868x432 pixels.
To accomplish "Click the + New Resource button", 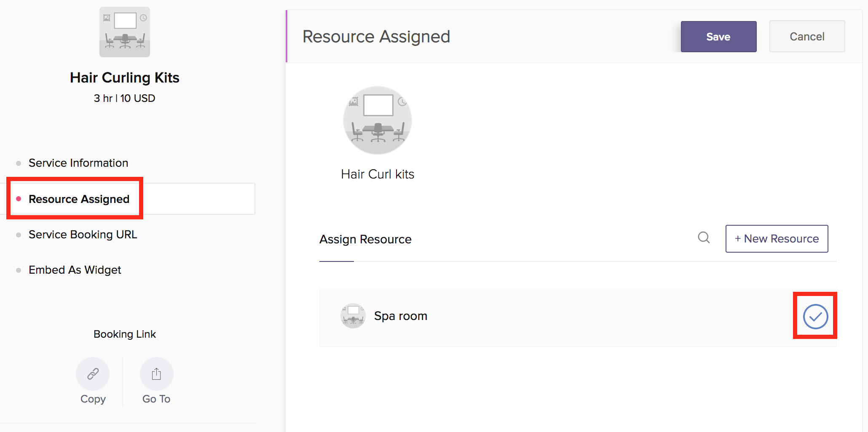I will pyautogui.click(x=777, y=239).
